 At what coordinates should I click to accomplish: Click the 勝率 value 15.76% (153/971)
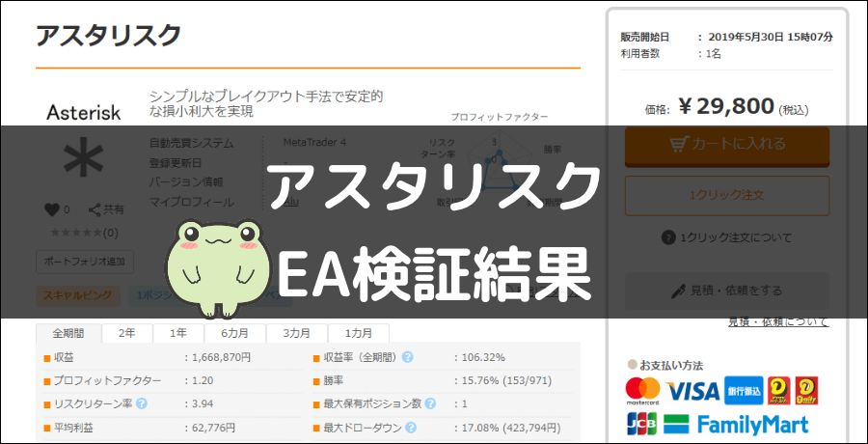click(x=506, y=381)
